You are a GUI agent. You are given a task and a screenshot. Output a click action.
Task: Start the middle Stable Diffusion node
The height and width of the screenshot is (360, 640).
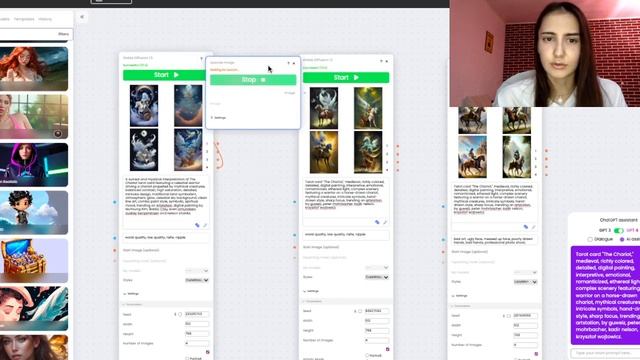point(346,78)
